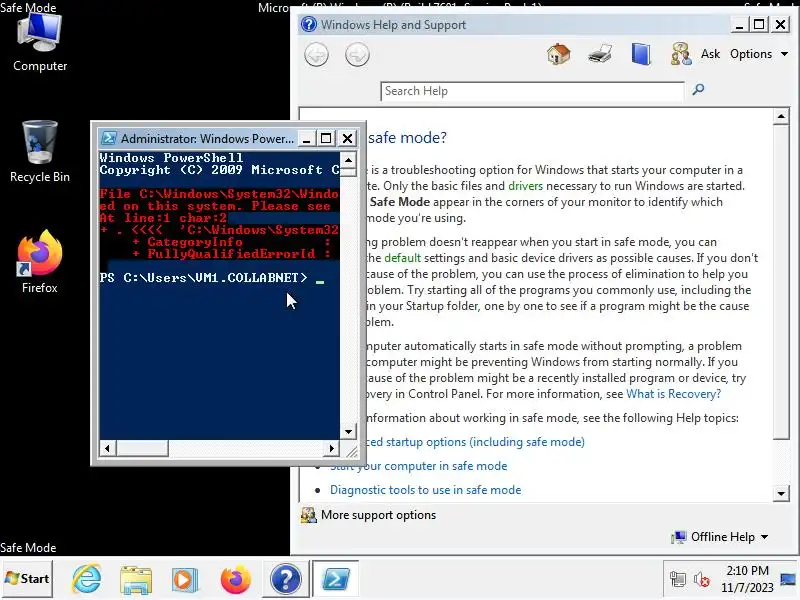Open 'Diagnostic tools to use in safe mode'
This screenshot has height=600, width=800.
point(426,490)
